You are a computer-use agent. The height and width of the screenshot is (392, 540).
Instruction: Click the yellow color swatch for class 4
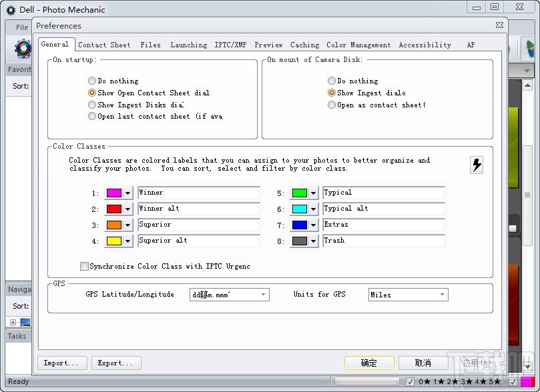pos(114,241)
